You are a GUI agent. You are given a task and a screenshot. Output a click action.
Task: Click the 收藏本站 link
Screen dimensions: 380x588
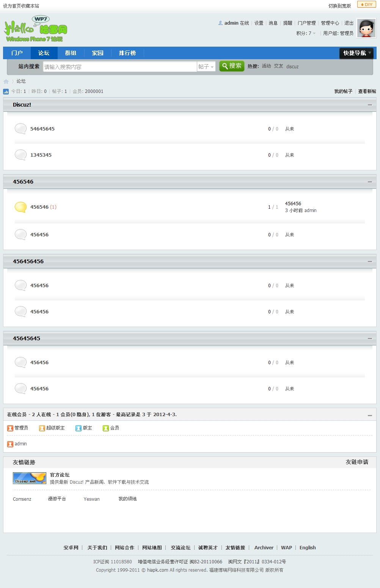point(30,6)
